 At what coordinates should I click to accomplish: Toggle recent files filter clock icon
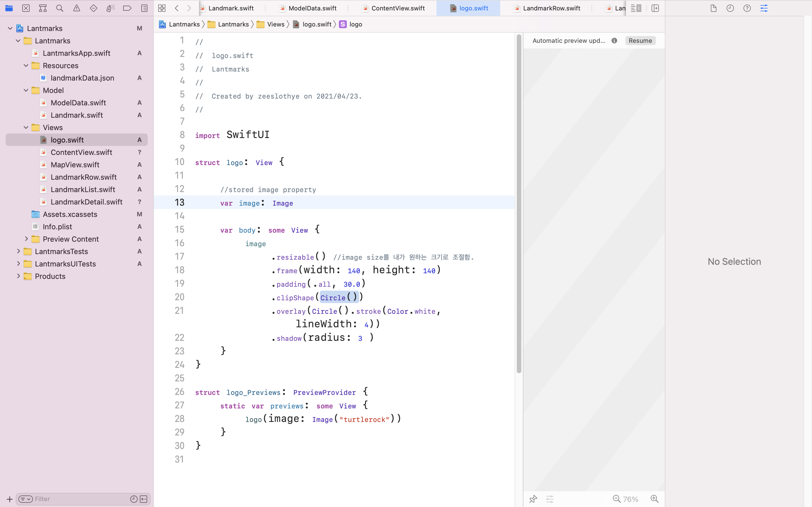click(134, 499)
